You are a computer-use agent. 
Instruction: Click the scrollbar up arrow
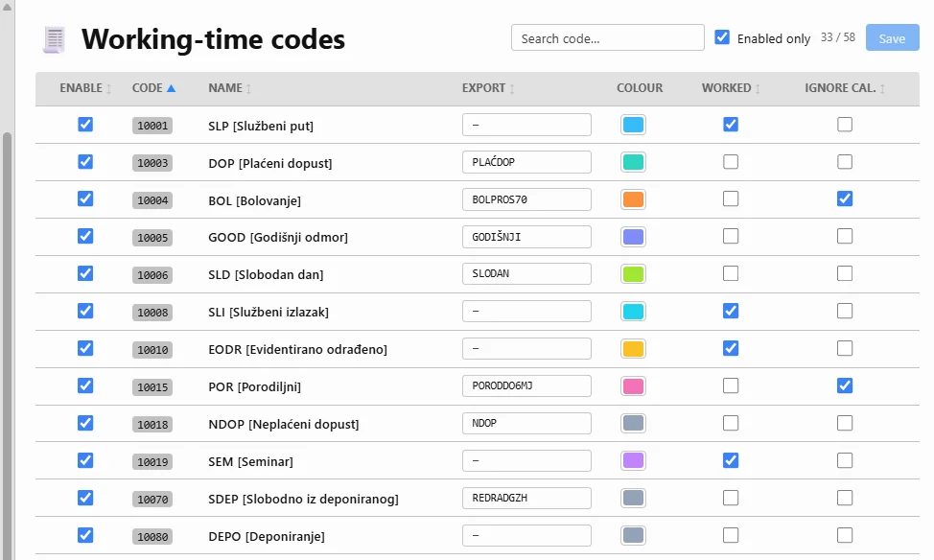(7, 7)
